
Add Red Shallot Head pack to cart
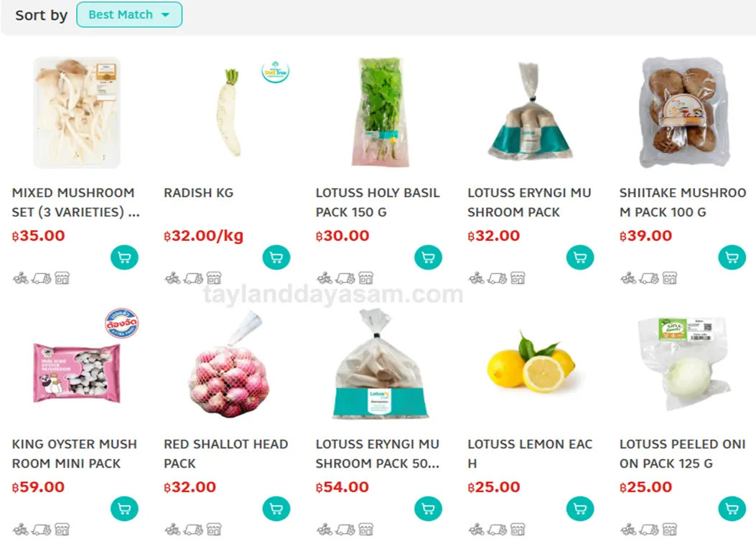pos(276,509)
